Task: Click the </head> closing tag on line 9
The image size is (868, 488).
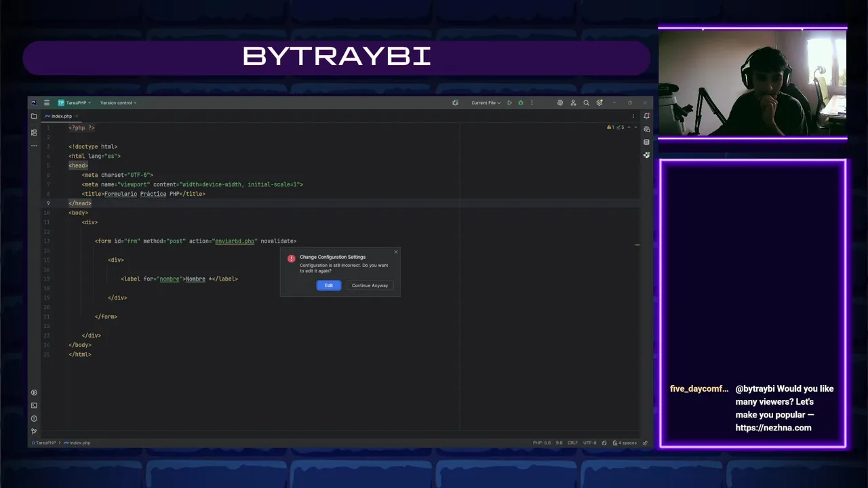Action: click(x=79, y=203)
